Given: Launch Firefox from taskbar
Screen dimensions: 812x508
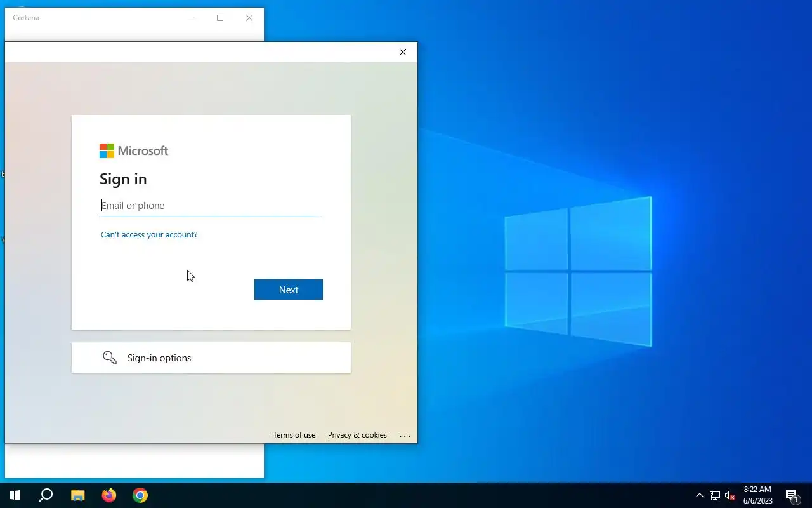Looking at the screenshot, I should click(x=109, y=495).
